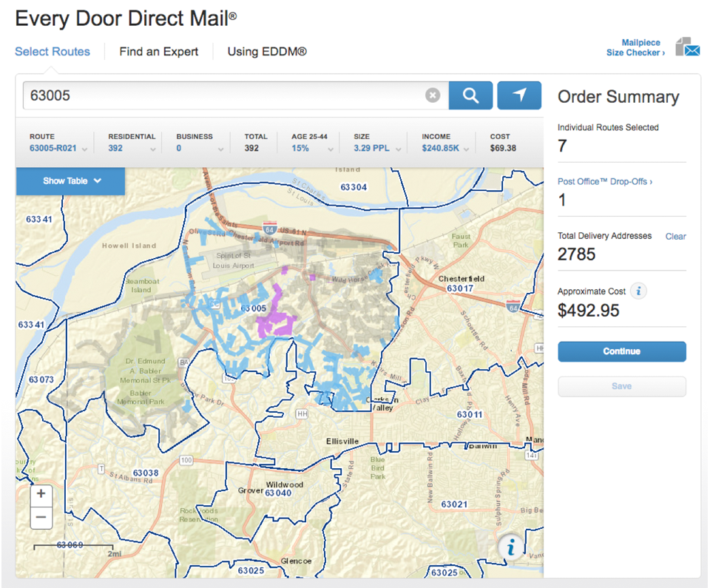Click inside the ZIP code search field
This screenshot has width=710, height=588.
point(222,95)
